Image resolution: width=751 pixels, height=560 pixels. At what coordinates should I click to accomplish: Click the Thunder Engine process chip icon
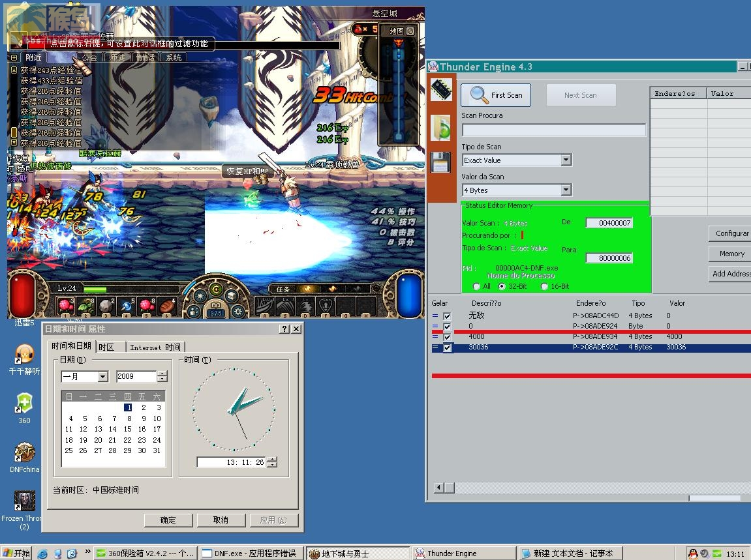coord(441,89)
